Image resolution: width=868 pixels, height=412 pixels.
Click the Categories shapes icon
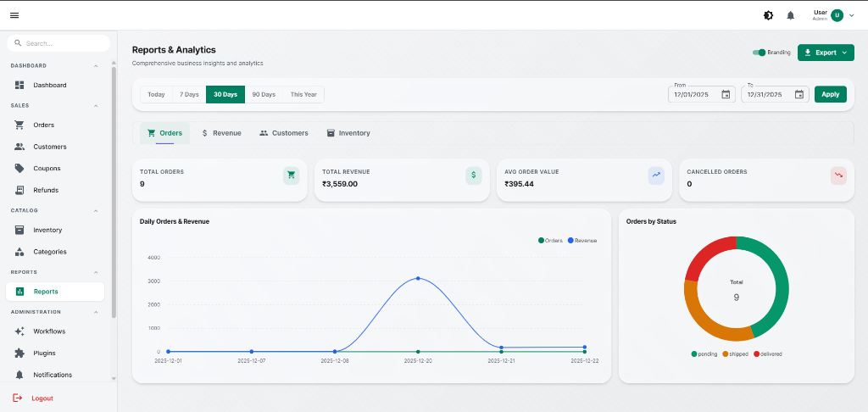[x=19, y=252]
